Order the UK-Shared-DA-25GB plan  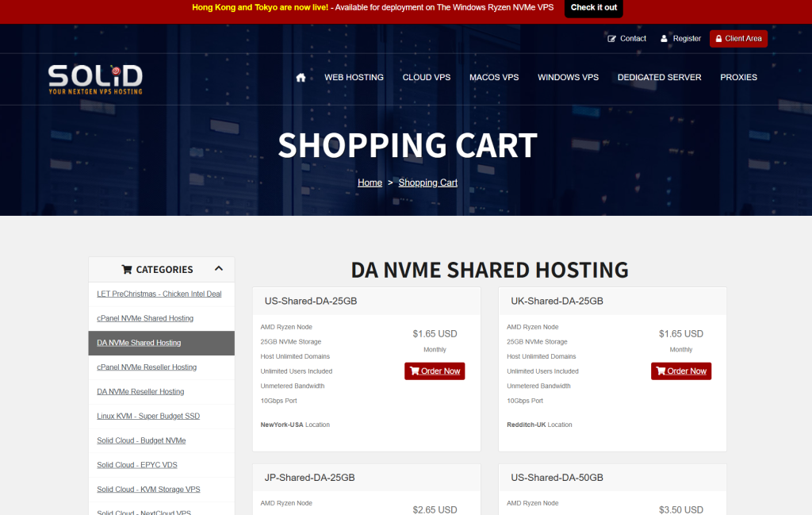click(x=681, y=371)
